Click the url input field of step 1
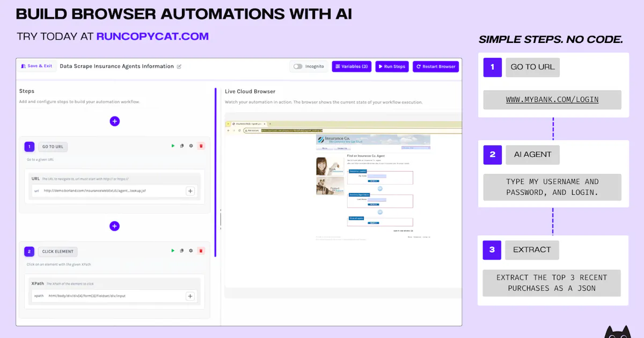 coord(114,190)
